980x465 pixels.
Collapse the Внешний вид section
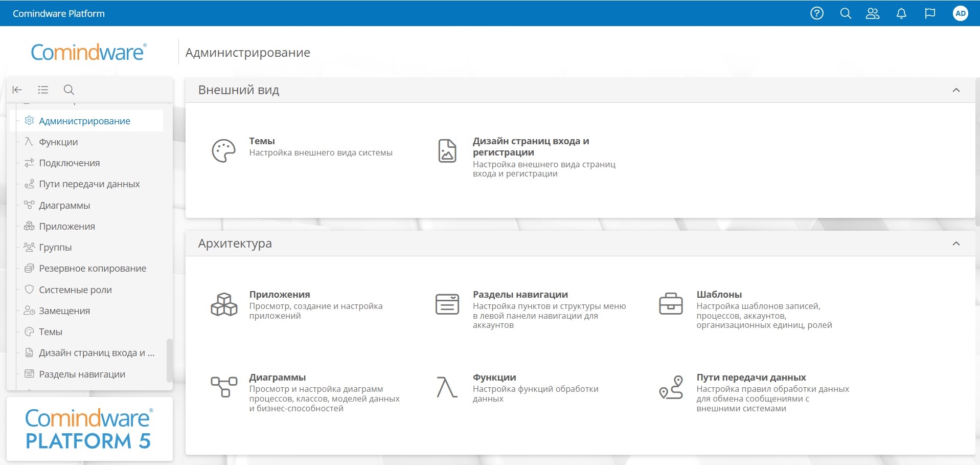coord(956,90)
